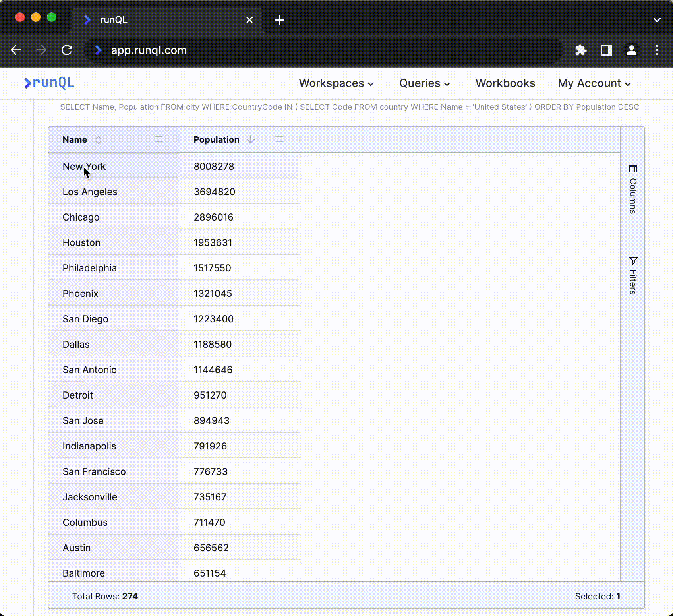Open the Population column menu icon

pos(279,139)
